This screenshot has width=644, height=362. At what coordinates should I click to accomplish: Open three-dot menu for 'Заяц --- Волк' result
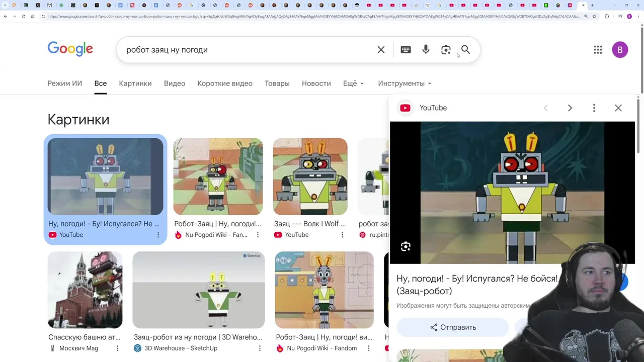342,235
